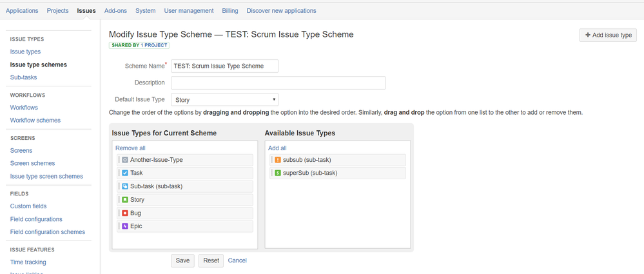
Task: Open Discover new applications
Action: [x=281, y=11]
